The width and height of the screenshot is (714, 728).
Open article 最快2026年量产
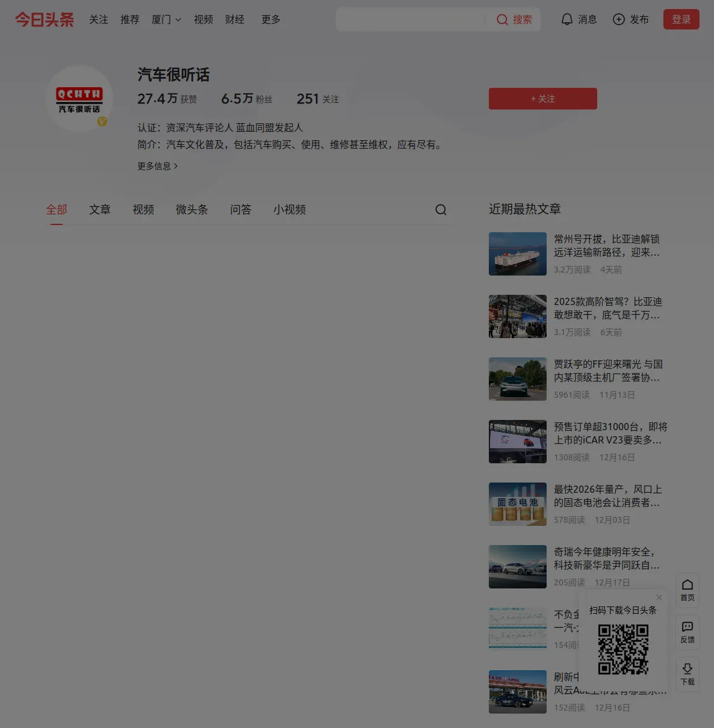click(608, 496)
